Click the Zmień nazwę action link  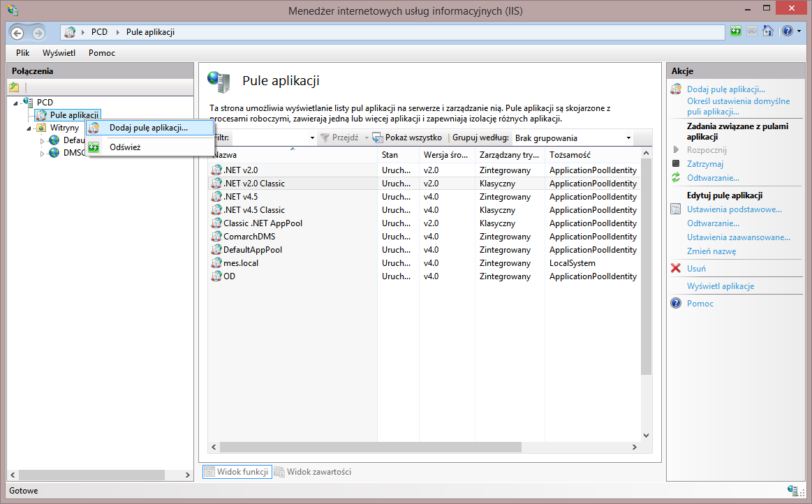pos(711,251)
